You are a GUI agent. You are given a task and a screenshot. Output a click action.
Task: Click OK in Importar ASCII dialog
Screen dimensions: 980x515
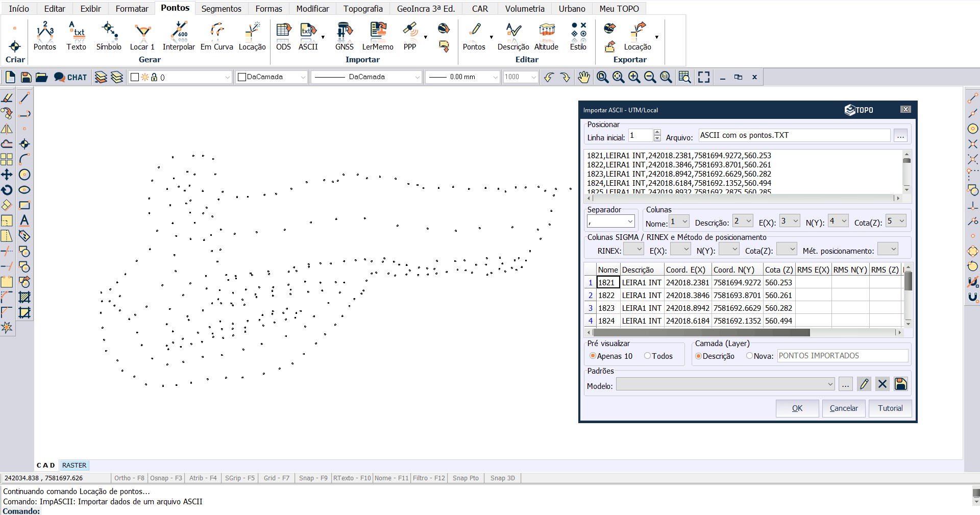click(797, 408)
